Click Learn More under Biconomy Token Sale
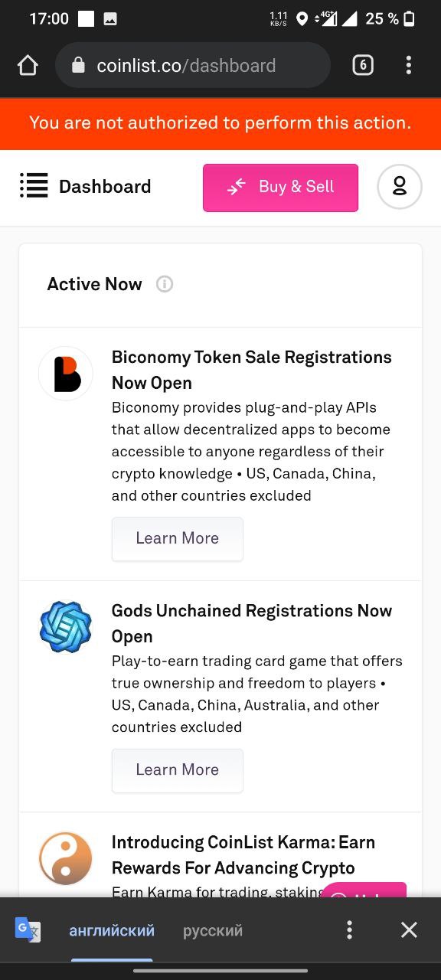This screenshot has width=441, height=980. pyautogui.click(x=178, y=538)
